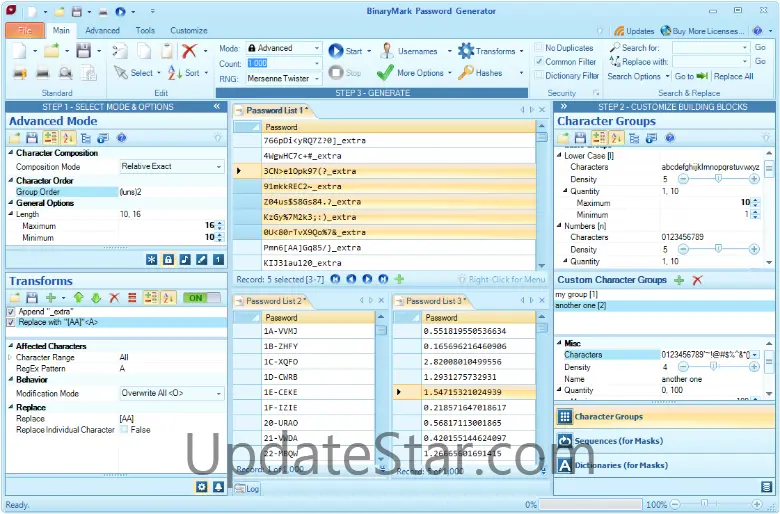Click the red delete X in Transforms toolbar

pyautogui.click(x=114, y=298)
